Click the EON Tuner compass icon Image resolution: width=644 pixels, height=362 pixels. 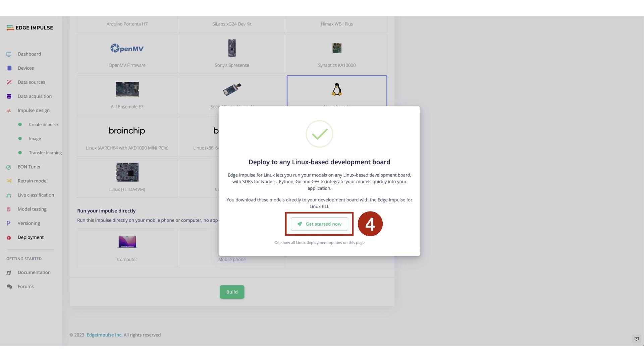(9, 167)
